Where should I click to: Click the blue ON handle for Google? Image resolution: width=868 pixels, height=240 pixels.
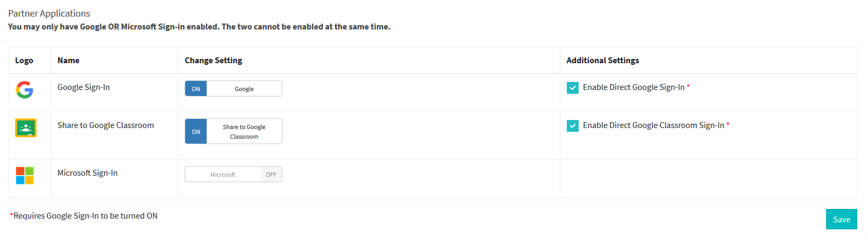196,89
